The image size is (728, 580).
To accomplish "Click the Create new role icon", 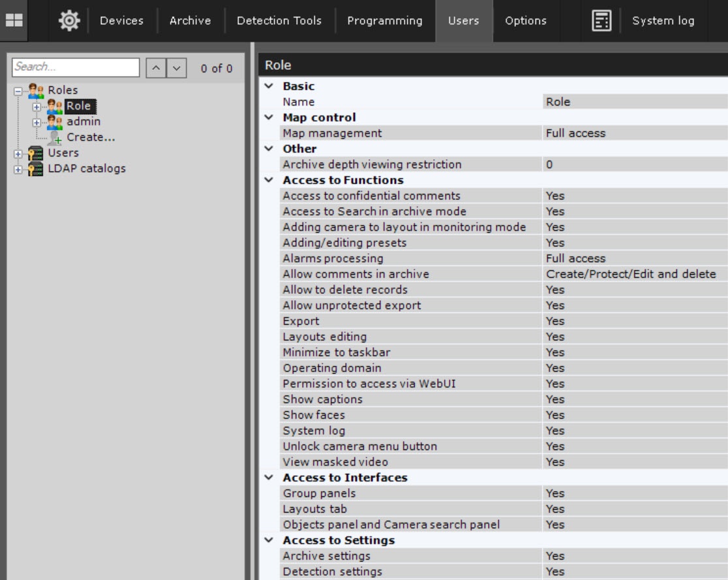I will [55, 138].
